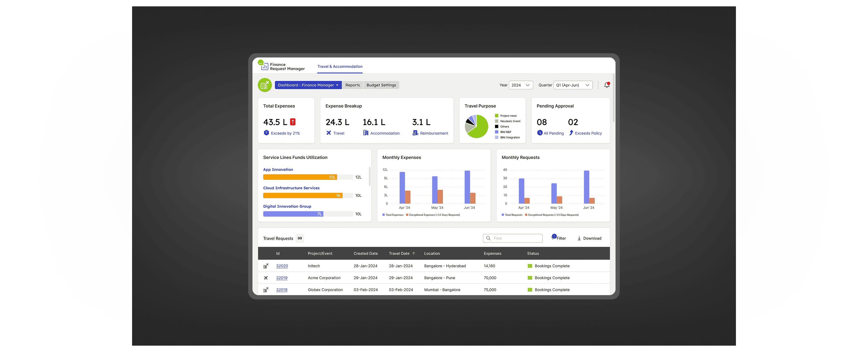Click the green travel dashboard icon
The height and width of the screenshot is (352, 868).
[265, 85]
